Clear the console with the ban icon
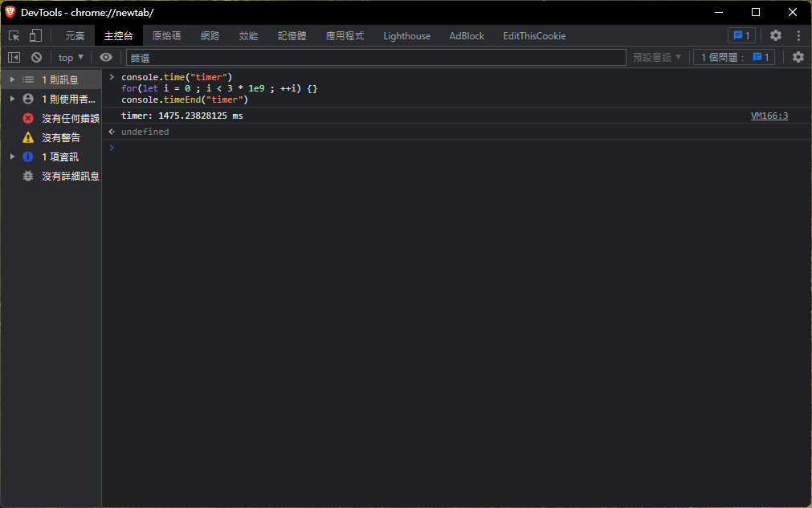 coord(36,57)
